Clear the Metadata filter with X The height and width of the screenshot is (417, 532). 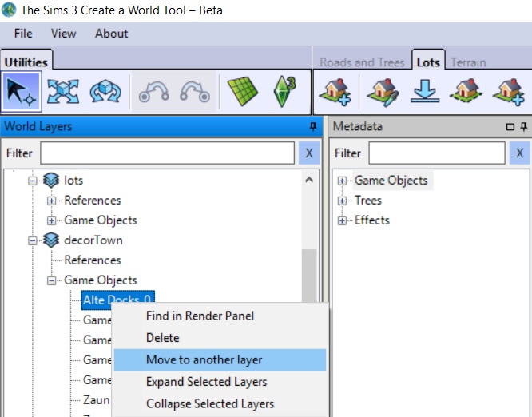(520, 153)
